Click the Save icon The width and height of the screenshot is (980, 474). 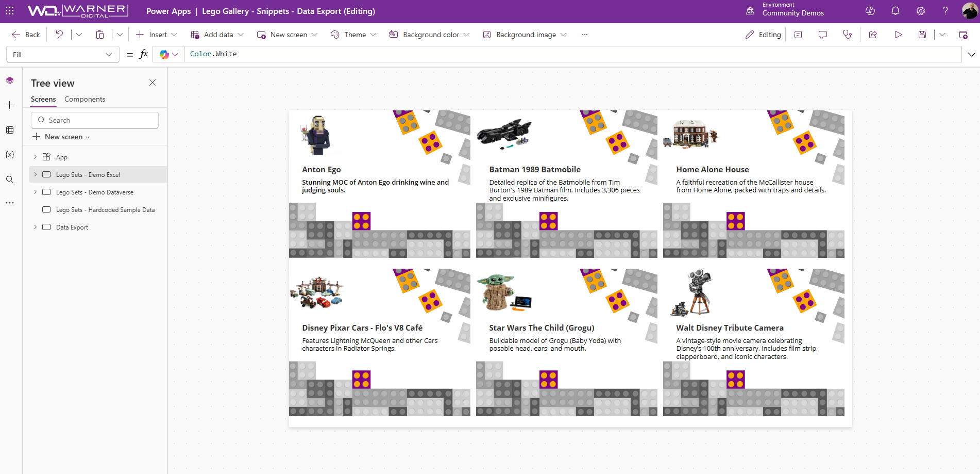point(922,35)
